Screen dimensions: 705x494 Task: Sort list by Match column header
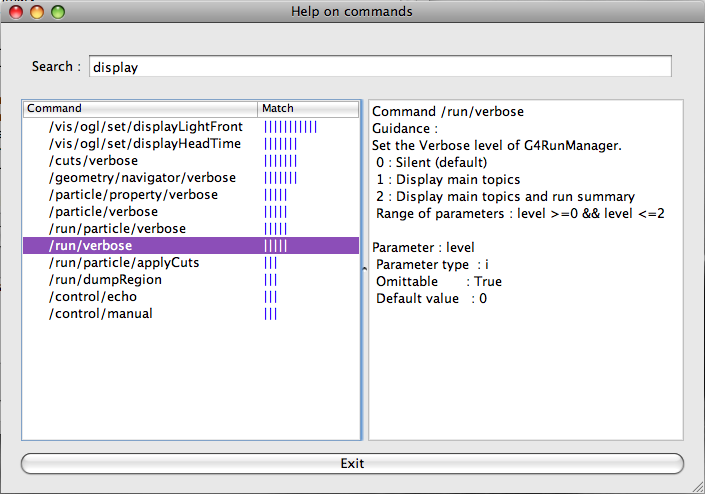(307, 108)
